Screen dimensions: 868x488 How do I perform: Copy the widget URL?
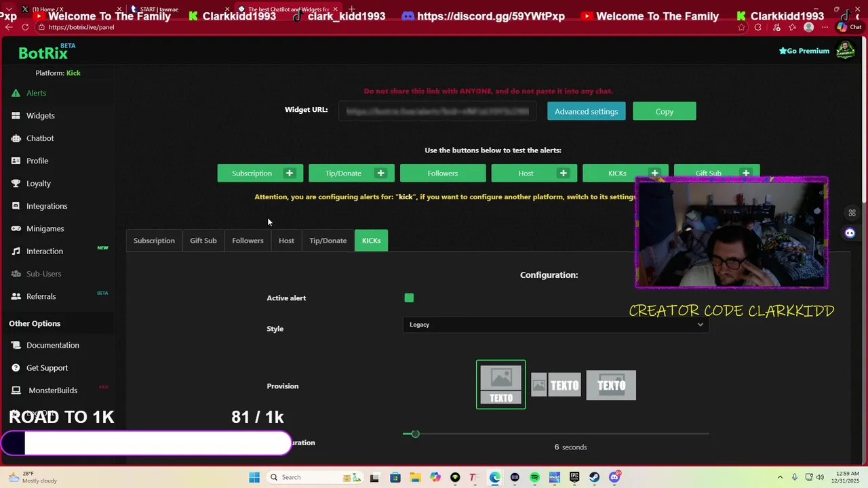coord(665,111)
